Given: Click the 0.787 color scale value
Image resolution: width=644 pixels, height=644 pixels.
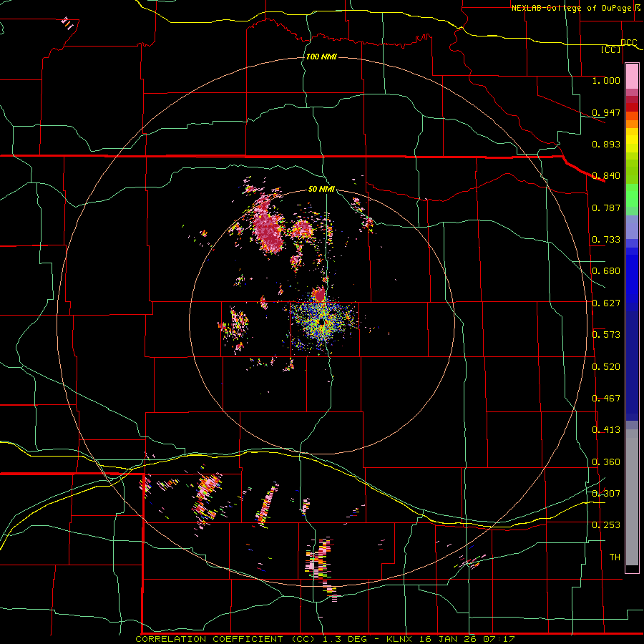Looking at the screenshot, I should pos(606,208).
